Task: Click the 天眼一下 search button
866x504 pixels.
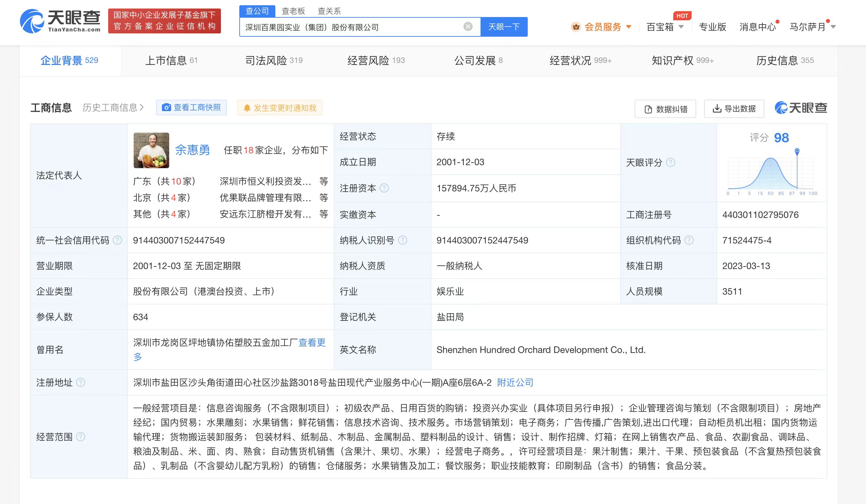Action: [504, 27]
